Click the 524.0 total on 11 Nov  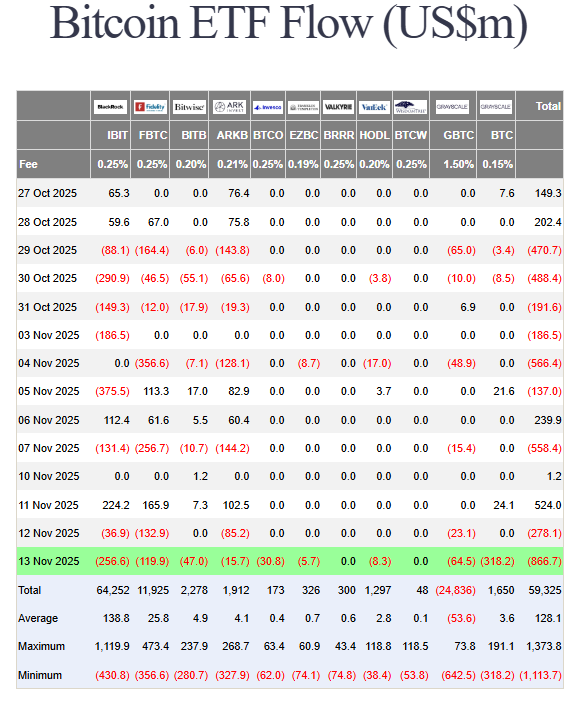click(548, 505)
